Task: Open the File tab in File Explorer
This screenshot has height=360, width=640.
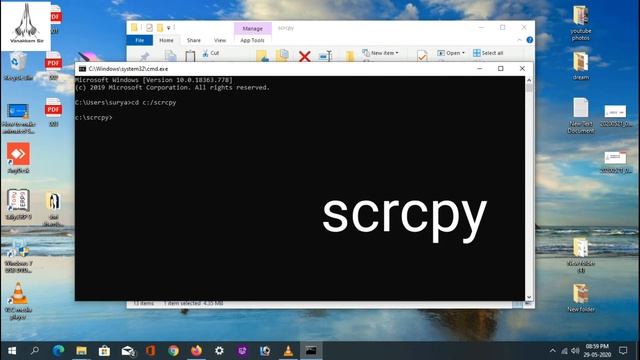Action: (x=140, y=40)
